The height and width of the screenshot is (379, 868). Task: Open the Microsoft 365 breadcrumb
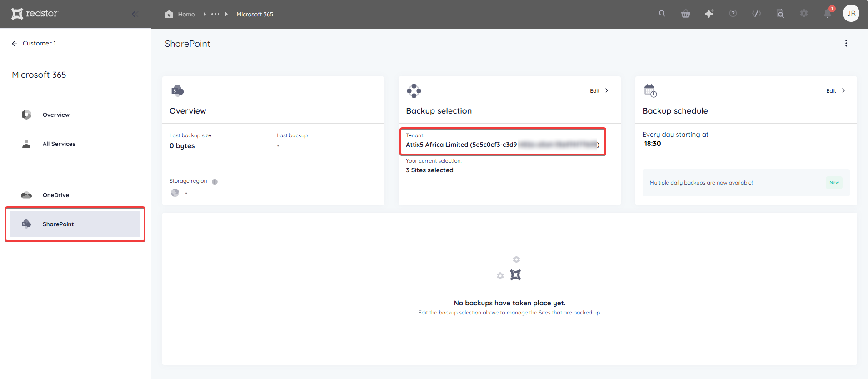point(254,14)
